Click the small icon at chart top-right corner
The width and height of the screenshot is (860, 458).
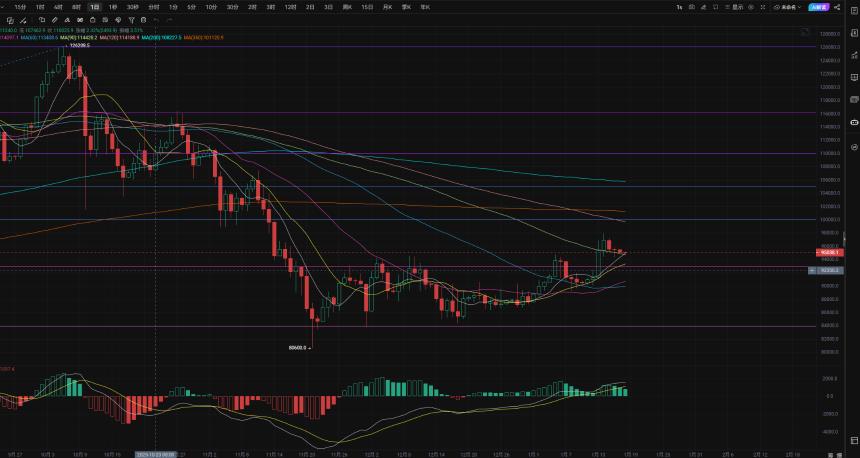[x=804, y=32]
